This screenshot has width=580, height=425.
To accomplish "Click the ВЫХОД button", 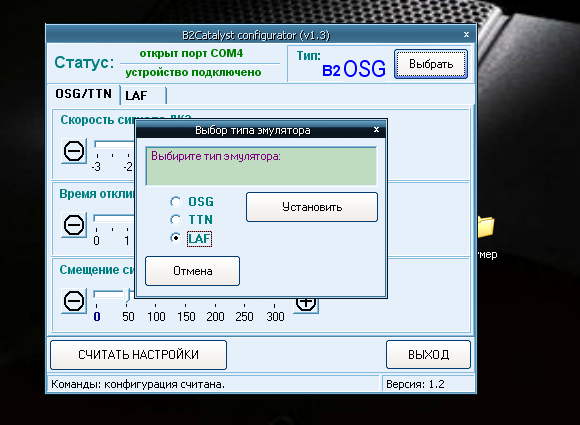I will click(x=428, y=355).
